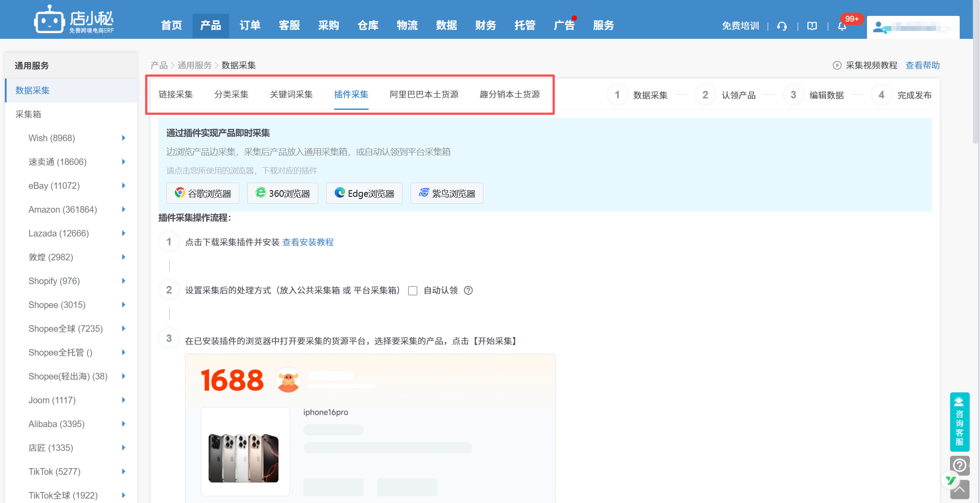Expand the Shopee全托管 arrow

124,353
